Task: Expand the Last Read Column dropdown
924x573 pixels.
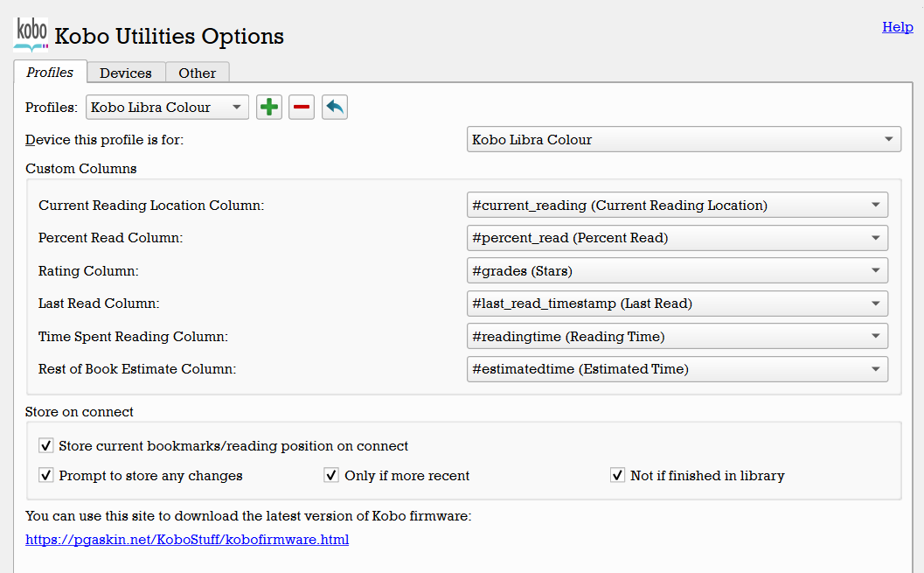Action: (677, 304)
